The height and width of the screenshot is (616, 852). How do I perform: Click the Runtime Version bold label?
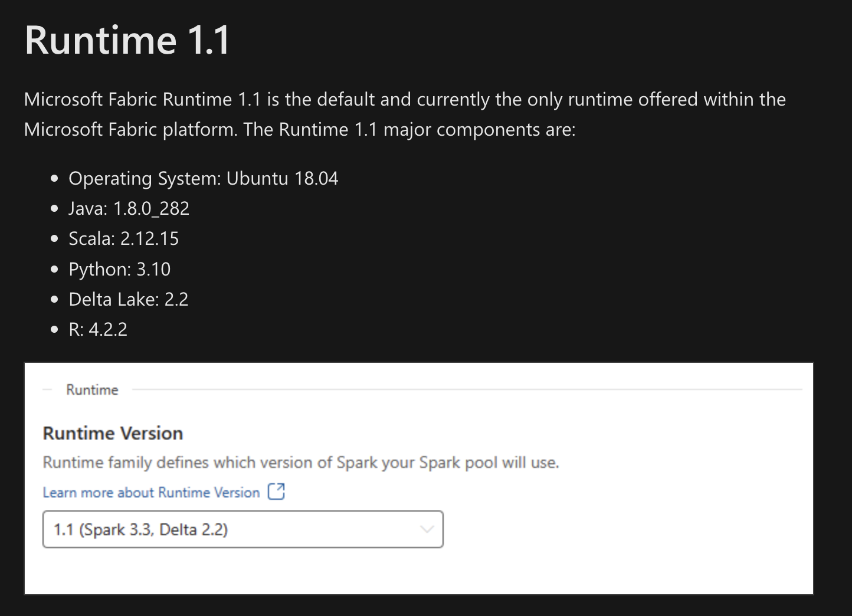tap(113, 433)
